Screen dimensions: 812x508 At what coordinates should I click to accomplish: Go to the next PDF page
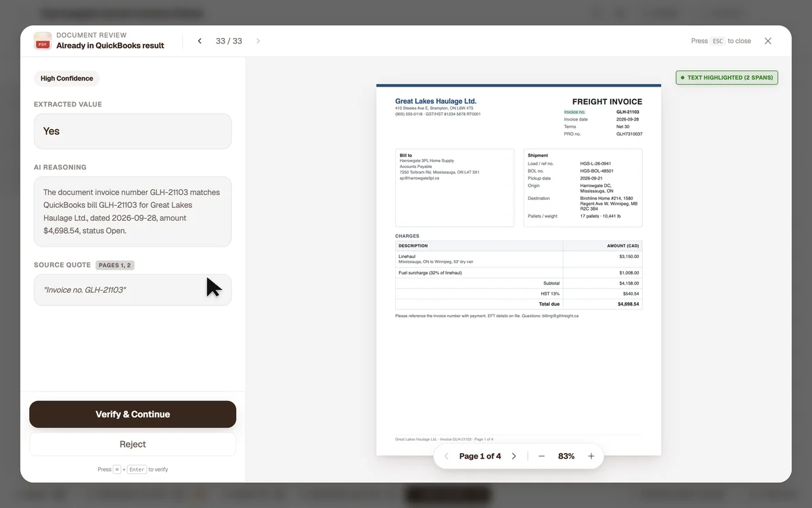click(514, 457)
